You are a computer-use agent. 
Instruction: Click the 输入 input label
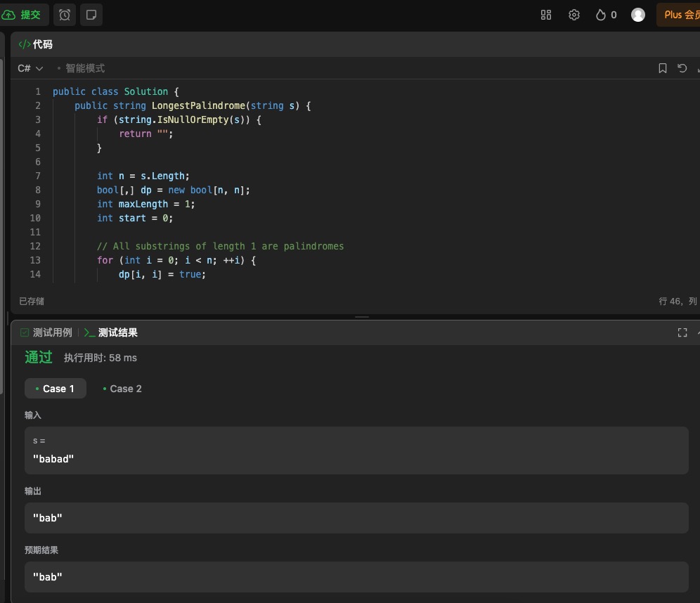[33, 415]
